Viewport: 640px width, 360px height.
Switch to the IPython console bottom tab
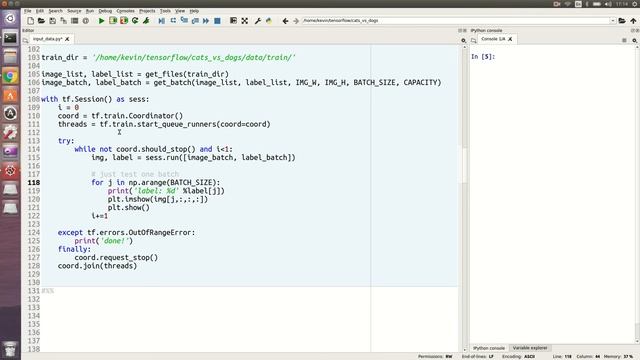[489, 348]
